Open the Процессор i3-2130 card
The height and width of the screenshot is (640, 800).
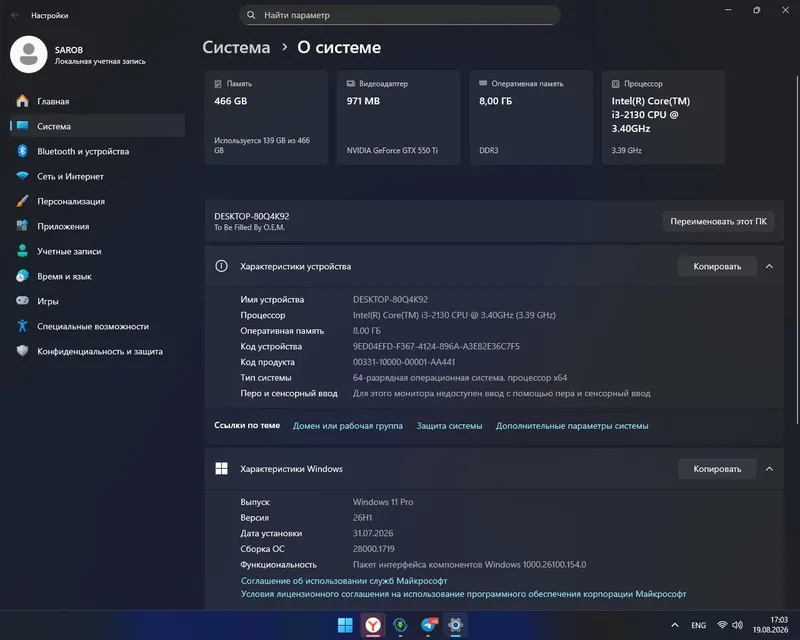[x=663, y=117]
